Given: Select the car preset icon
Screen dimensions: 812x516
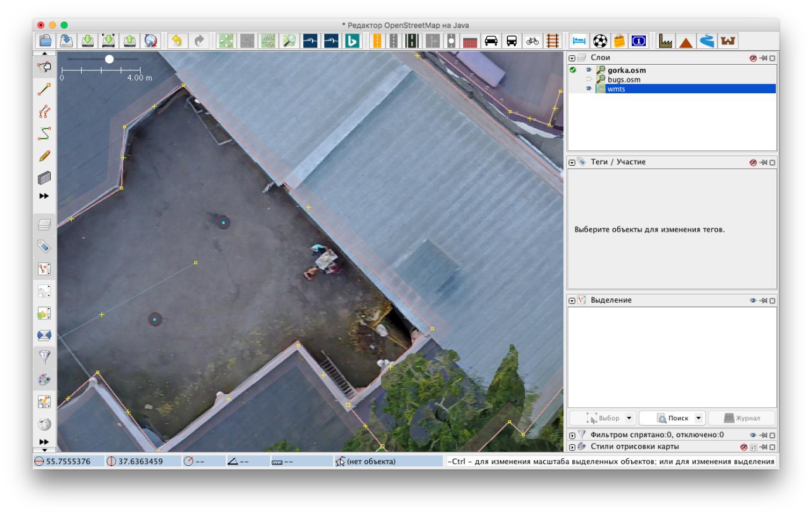Looking at the screenshot, I should click(x=491, y=41).
